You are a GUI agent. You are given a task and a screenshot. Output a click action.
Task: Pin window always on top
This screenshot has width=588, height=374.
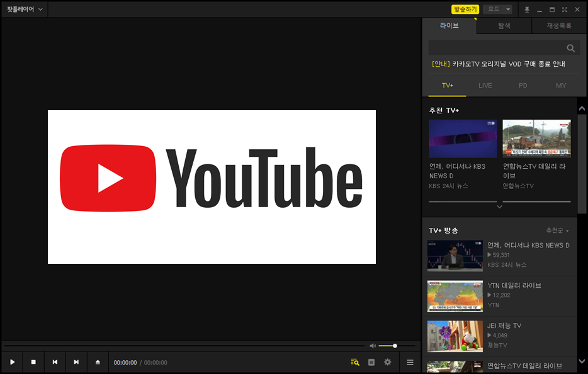tap(527, 9)
